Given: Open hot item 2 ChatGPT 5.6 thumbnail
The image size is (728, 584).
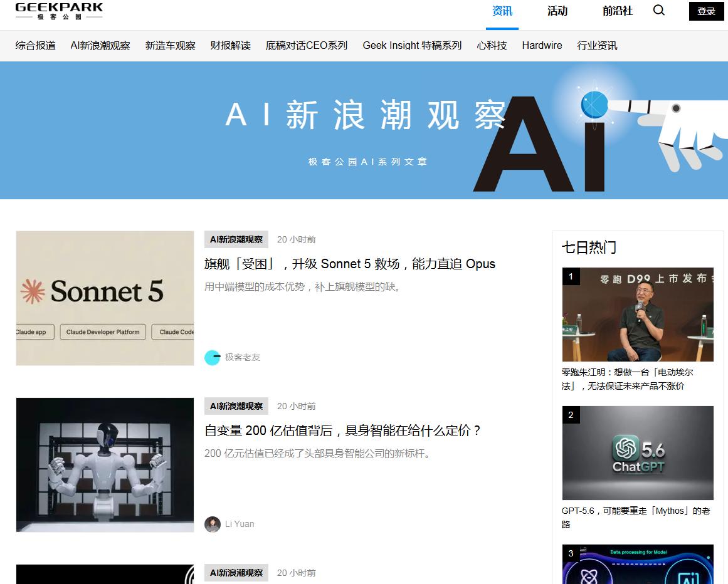Looking at the screenshot, I should pos(638,453).
